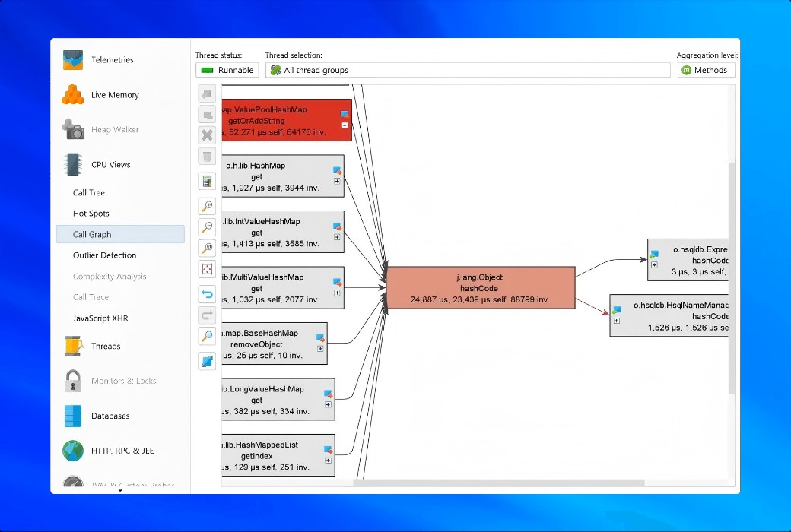Click the remove selected nodes X icon
The height and width of the screenshot is (532, 791).
tap(207, 135)
